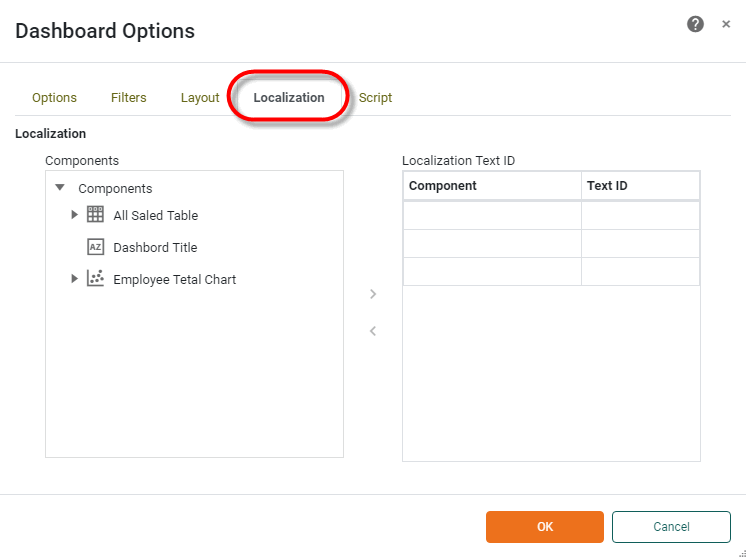
Task: Close the Dashboard Options dialog
Action: 726,24
